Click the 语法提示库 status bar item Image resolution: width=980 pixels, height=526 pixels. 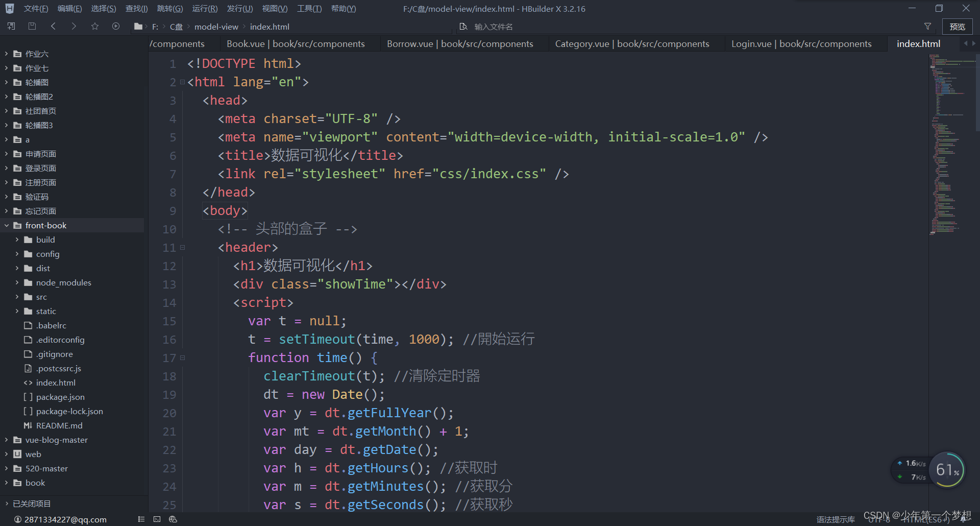pyautogui.click(x=836, y=519)
